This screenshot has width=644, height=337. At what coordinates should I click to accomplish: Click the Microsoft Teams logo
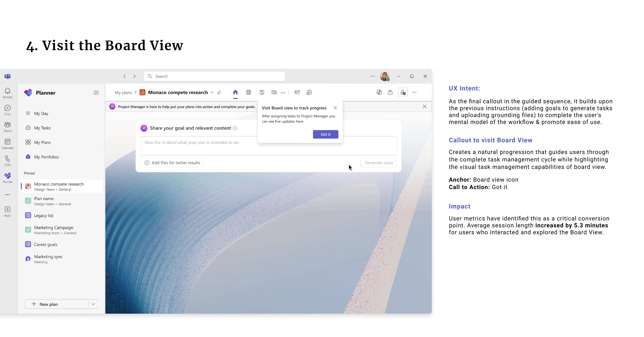coord(7,76)
